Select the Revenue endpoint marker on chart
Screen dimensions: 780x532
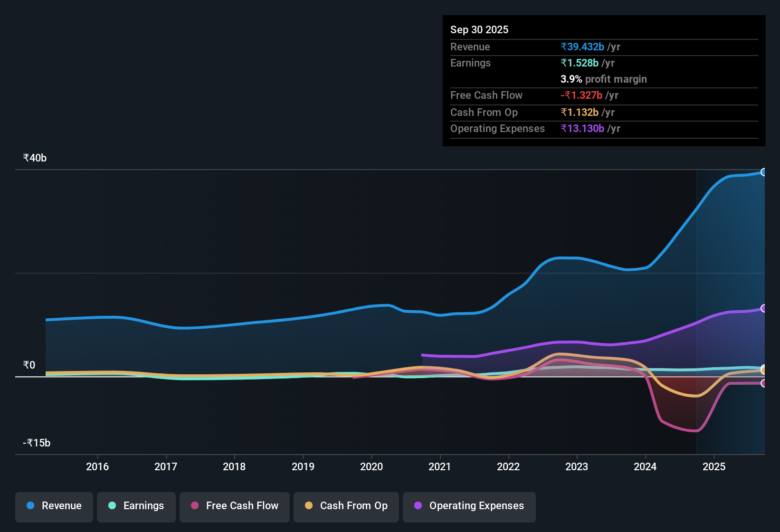[x=763, y=172]
